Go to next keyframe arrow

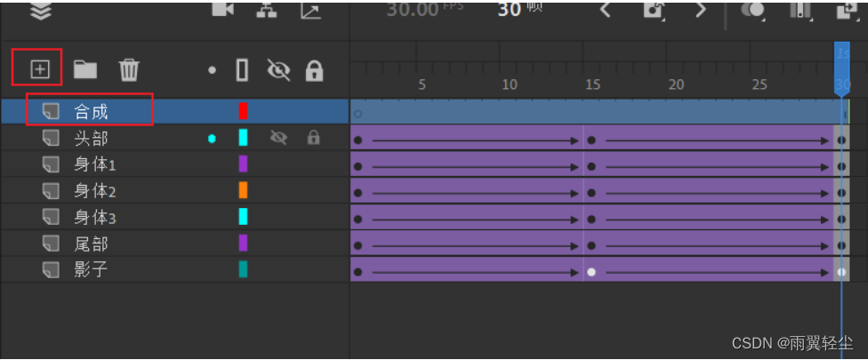pyautogui.click(x=701, y=10)
